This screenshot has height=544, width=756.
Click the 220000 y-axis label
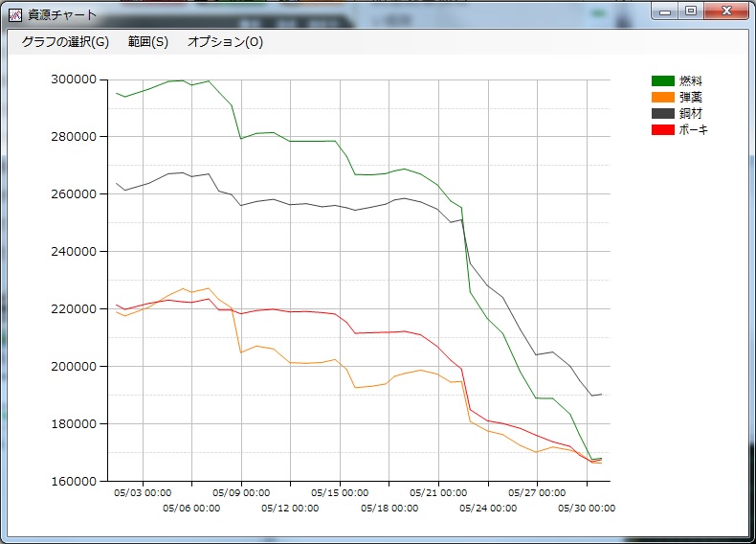(74, 309)
